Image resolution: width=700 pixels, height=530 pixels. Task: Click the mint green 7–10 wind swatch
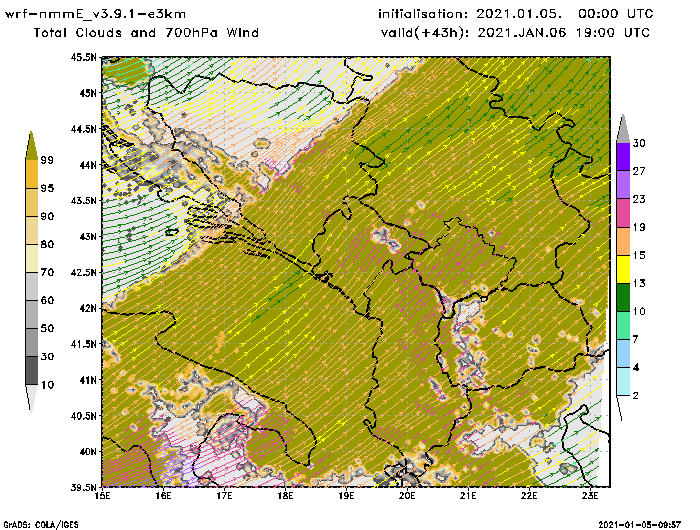click(623, 326)
